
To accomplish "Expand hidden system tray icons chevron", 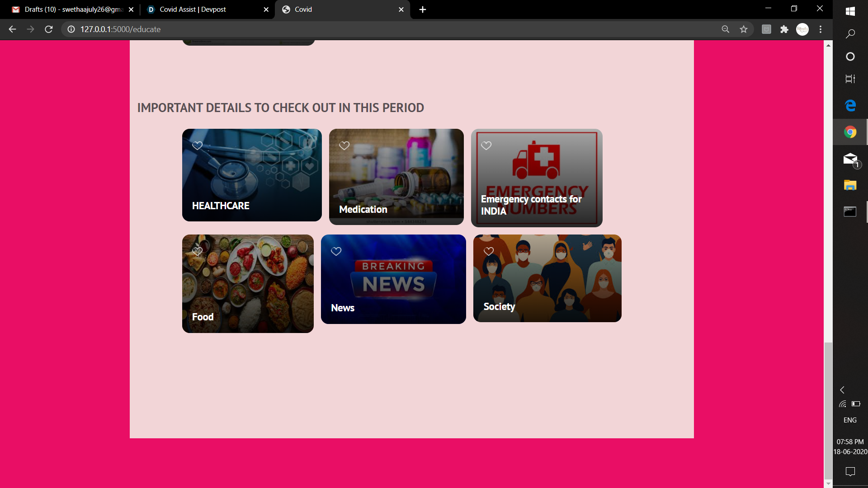I will click(842, 390).
